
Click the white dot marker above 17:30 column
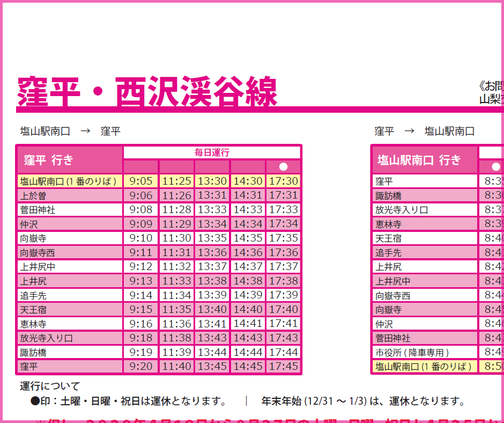pyautogui.click(x=283, y=167)
